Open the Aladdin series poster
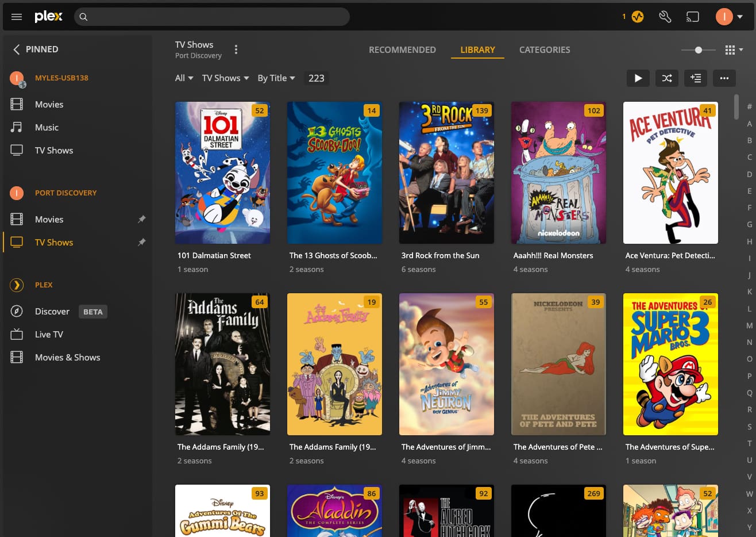Image resolution: width=756 pixels, height=537 pixels. tap(334, 511)
